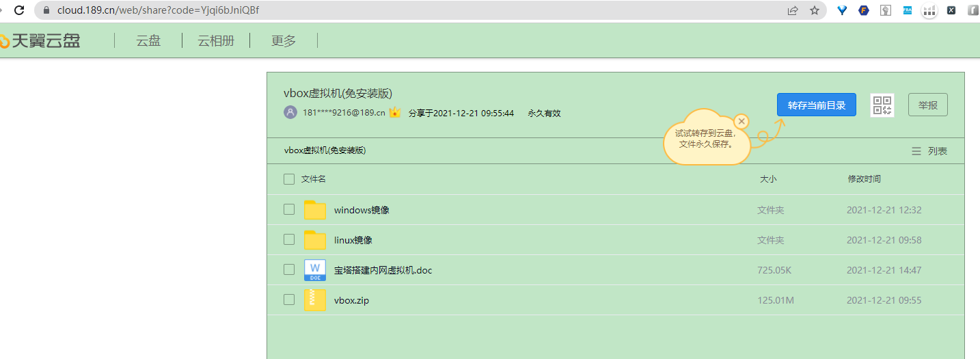
Task: Check the windows镜像 row checkbox
Action: (289, 209)
